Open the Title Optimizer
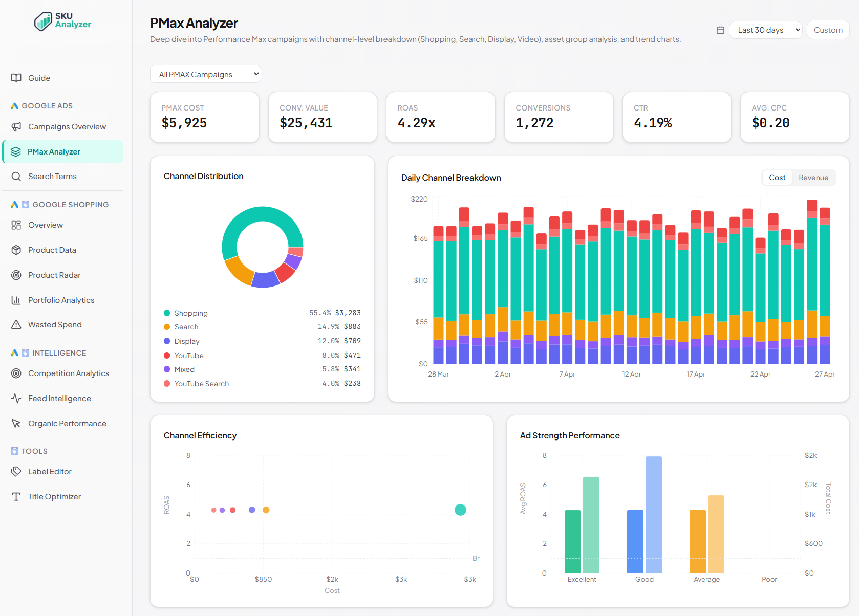Screen dimensions: 859x616 (54, 496)
